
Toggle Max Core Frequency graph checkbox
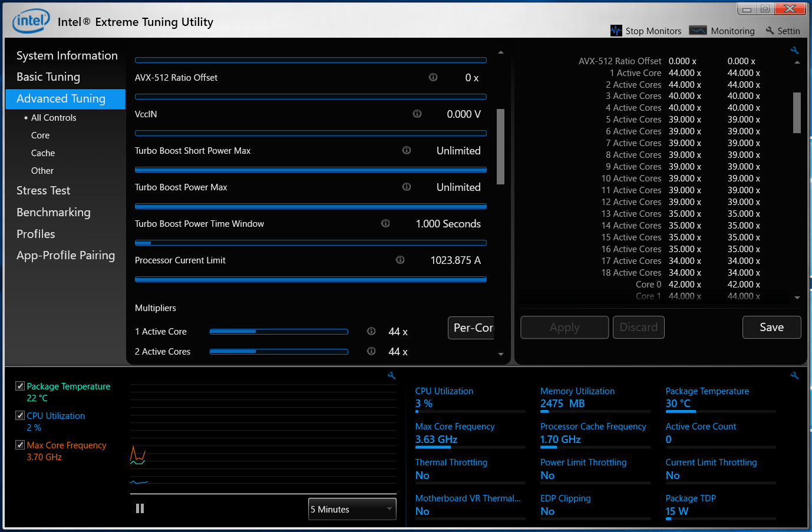pyautogui.click(x=20, y=445)
